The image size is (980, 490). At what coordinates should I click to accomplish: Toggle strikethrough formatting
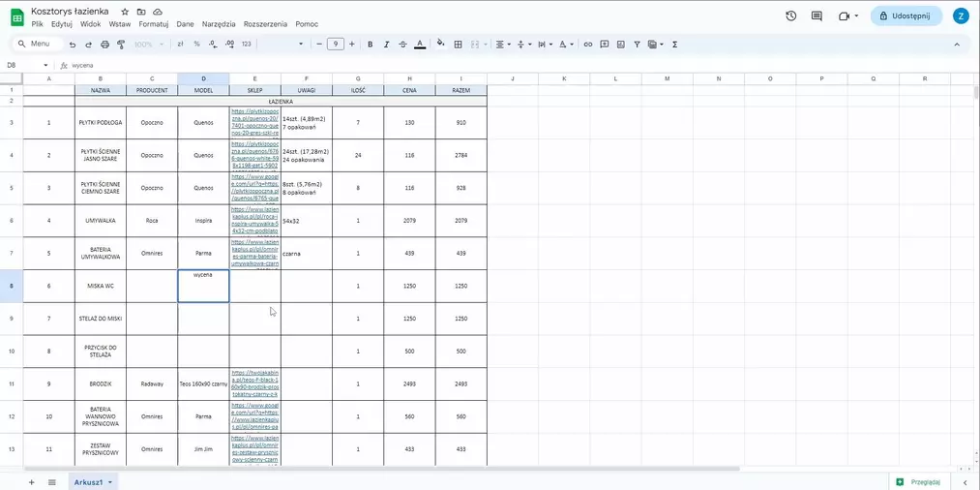tap(402, 45)
